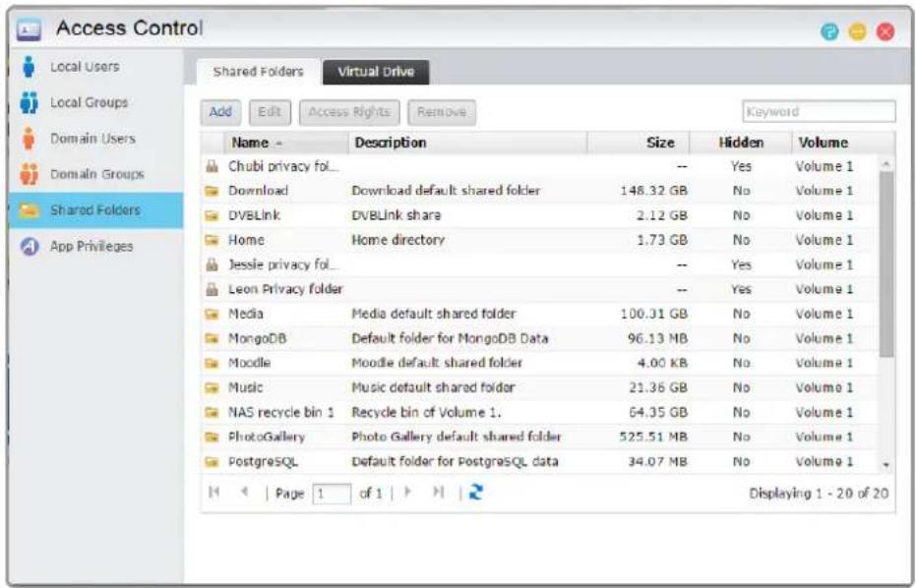Sort by the Size column header
The image size is (916, 588).
[638, 143]
